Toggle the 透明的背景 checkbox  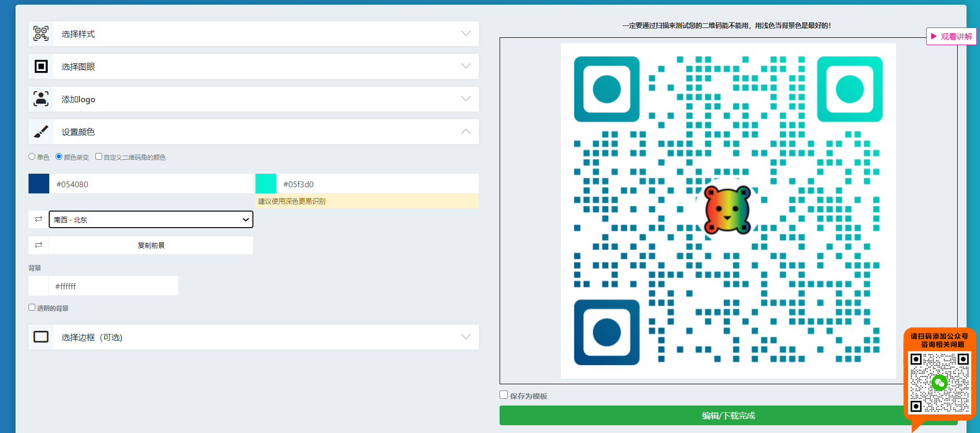32,307
